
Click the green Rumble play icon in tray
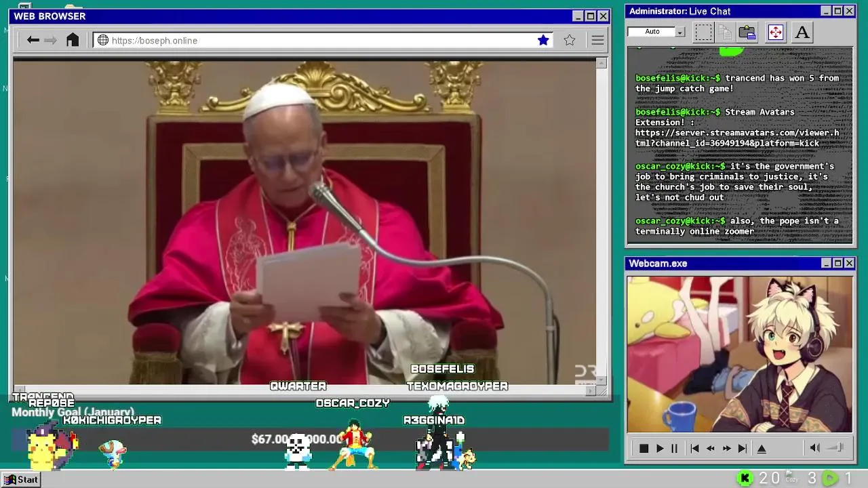830,479
